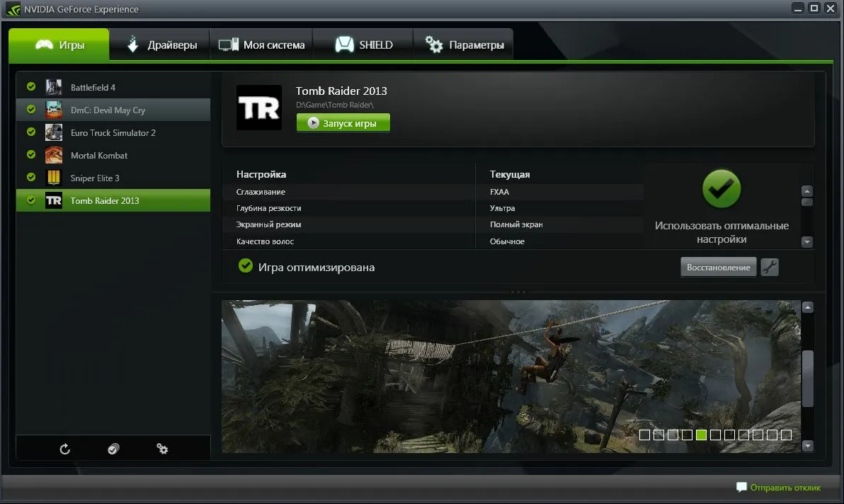Viewport: 844px width, 504px height.
Task: Open game list settings gears icon
Action: click(x=162, y=449)
